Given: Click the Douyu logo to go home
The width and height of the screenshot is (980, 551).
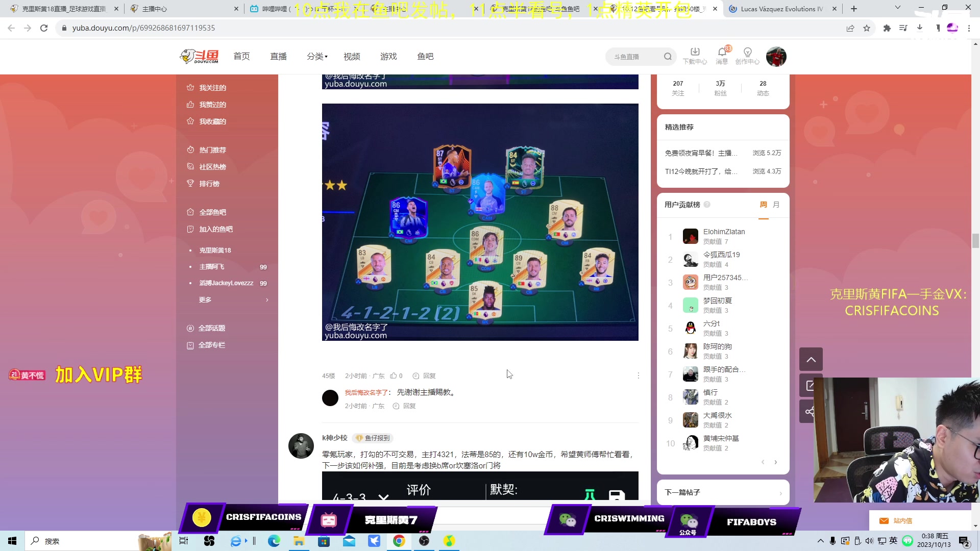Looking at the screenshot, I should 199,56.
